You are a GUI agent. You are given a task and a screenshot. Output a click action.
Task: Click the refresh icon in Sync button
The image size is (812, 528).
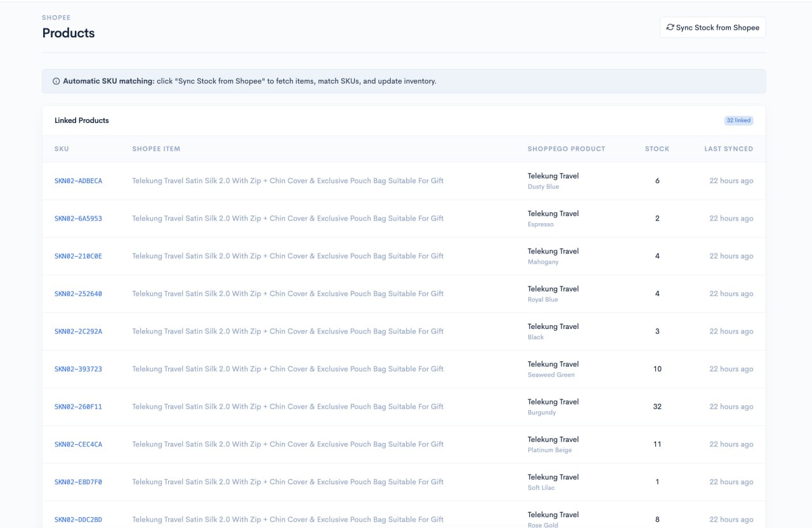(670, 27)
